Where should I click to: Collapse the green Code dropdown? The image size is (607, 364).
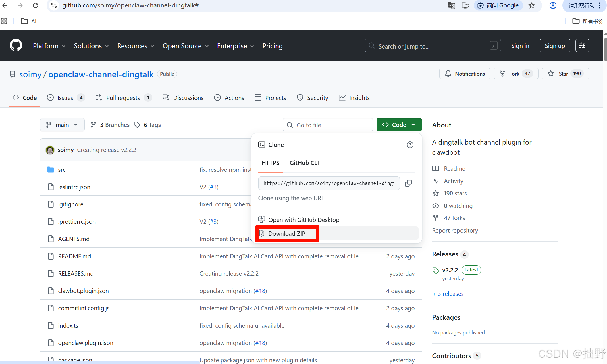click(x=399, y=125)
